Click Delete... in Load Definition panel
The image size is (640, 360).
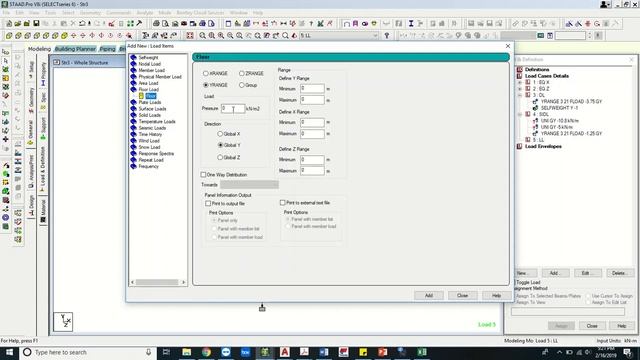pos(619,273)
